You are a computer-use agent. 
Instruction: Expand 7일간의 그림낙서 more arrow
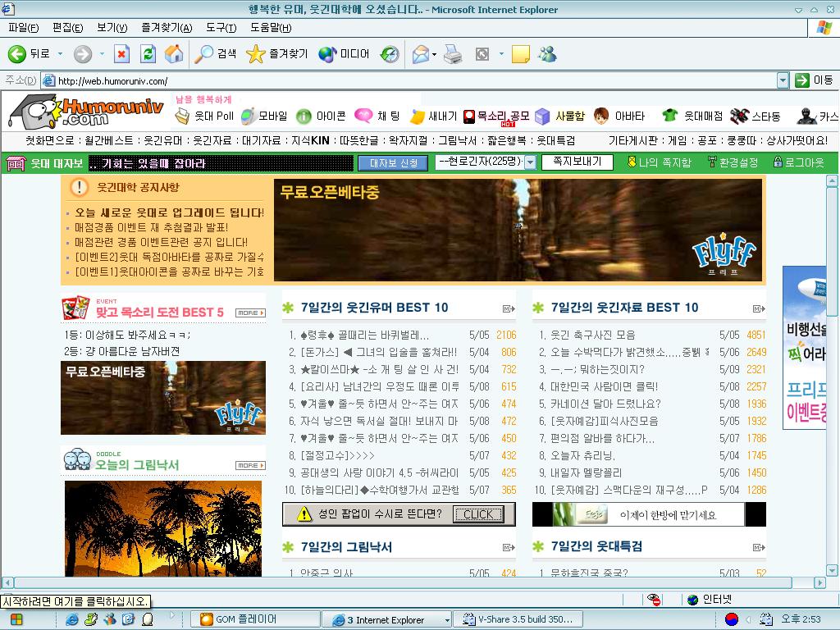509,547
